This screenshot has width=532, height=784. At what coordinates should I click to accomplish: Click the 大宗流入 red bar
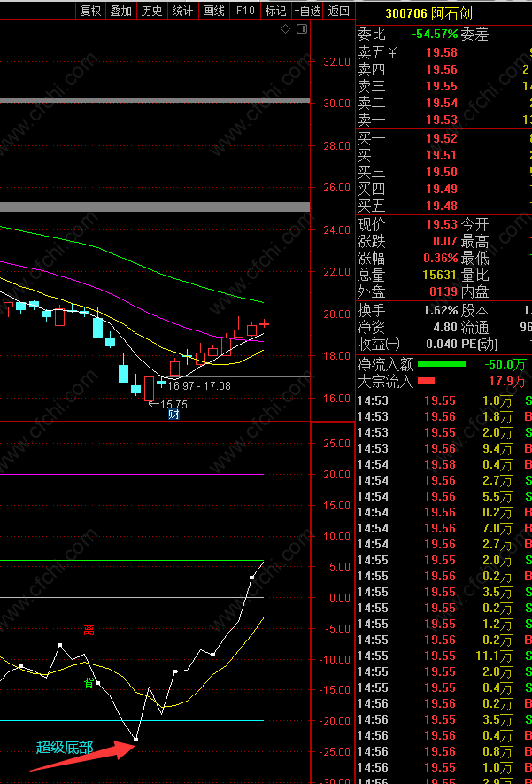[x=426, y=381]
